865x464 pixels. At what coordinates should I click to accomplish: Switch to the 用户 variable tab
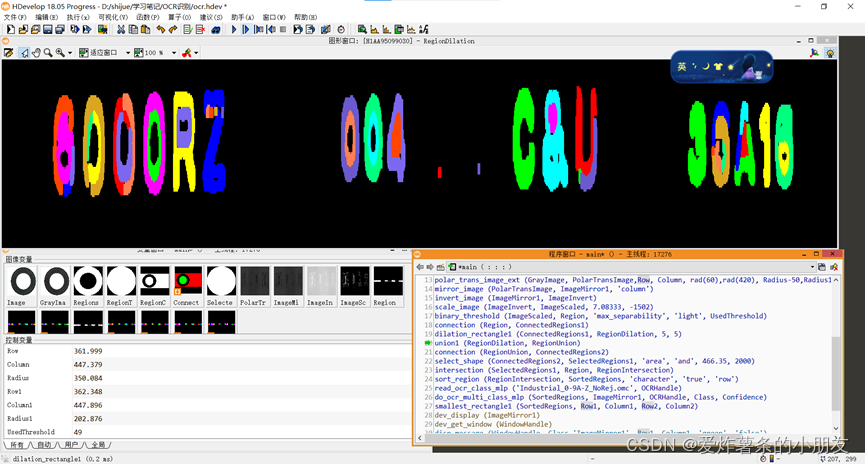pyautogui.click(x=72, y=445)
